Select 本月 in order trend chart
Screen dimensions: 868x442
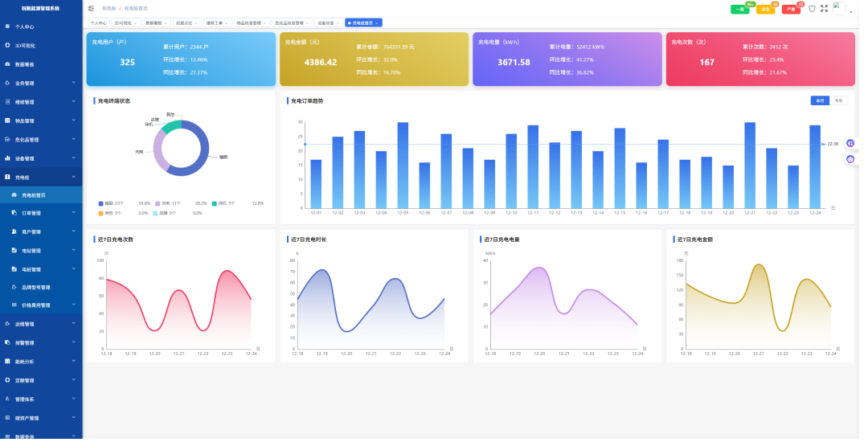pos(820,100)
